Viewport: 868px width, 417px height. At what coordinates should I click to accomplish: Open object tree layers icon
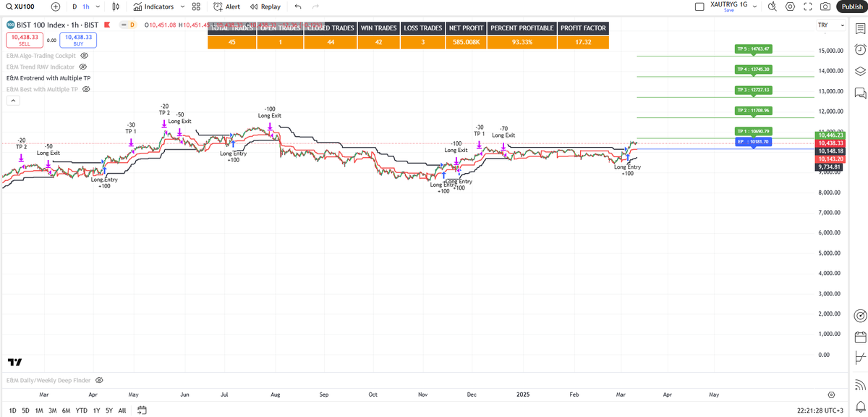click(860, 71)
